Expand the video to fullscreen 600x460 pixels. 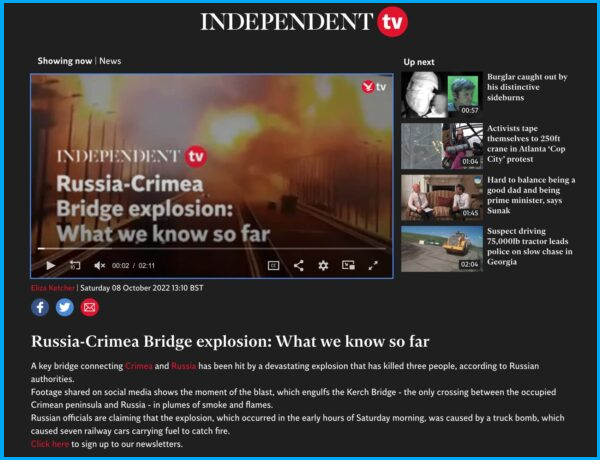pos(373,265)
